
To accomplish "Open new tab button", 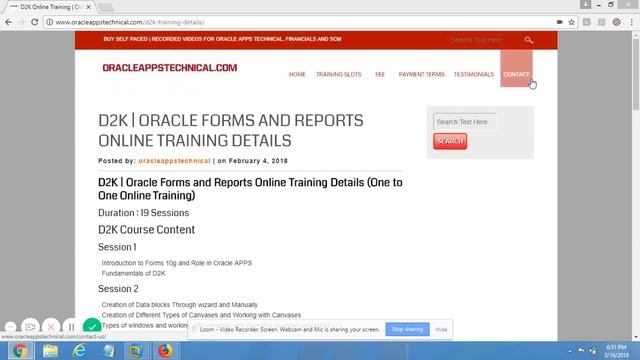I will pos(106,7).
